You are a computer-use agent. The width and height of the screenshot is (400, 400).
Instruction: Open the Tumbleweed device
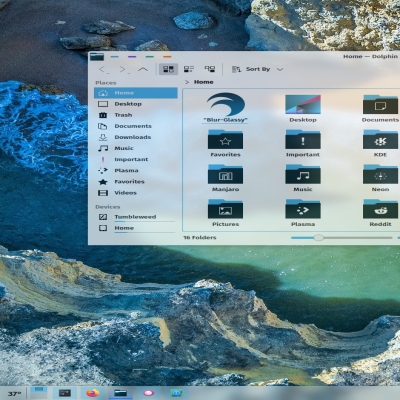pos(136,217)
